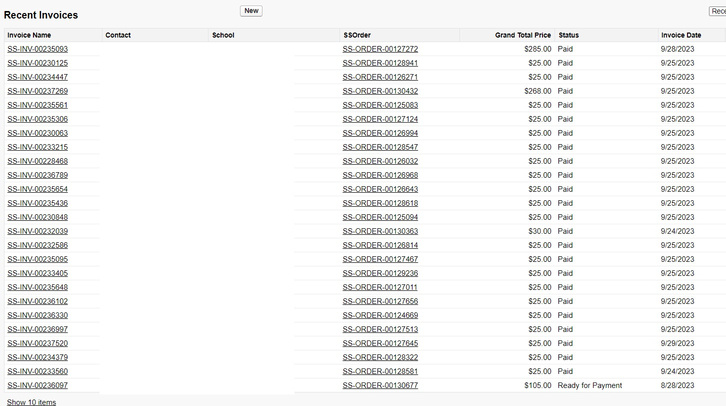Screen dimensions: 726x406
Task: Open order SS-ORDER-00128941
Action: 380,63
